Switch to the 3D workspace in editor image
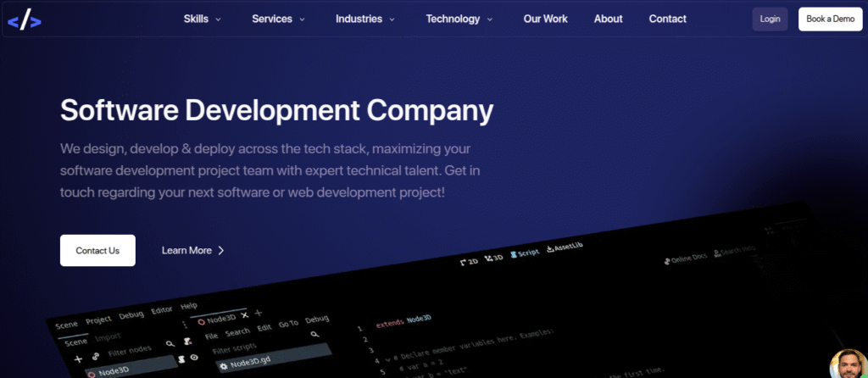The image size is (868, 378). point(494,258)
